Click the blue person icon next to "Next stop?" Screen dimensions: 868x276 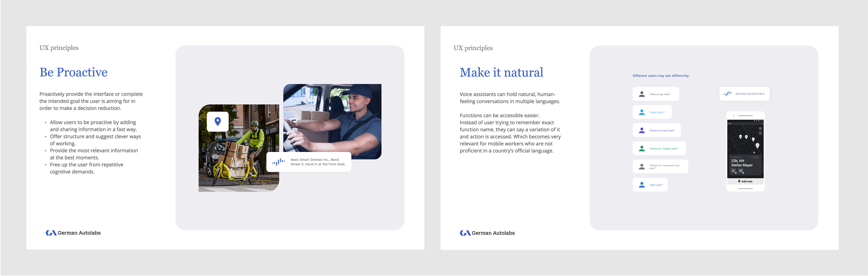coord(642,185)
